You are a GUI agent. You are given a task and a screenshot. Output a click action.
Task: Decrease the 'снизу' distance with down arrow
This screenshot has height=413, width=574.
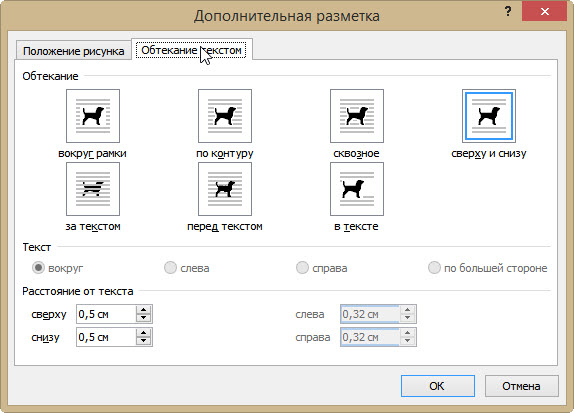pyautogui.click(x=144, y=341)
